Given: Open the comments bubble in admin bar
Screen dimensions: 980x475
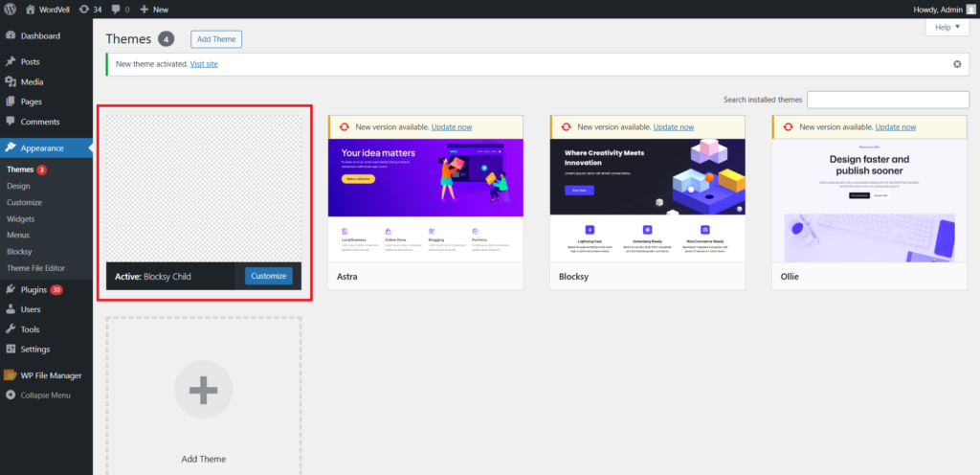Looking at the screenshot, I should pos(121,10).
